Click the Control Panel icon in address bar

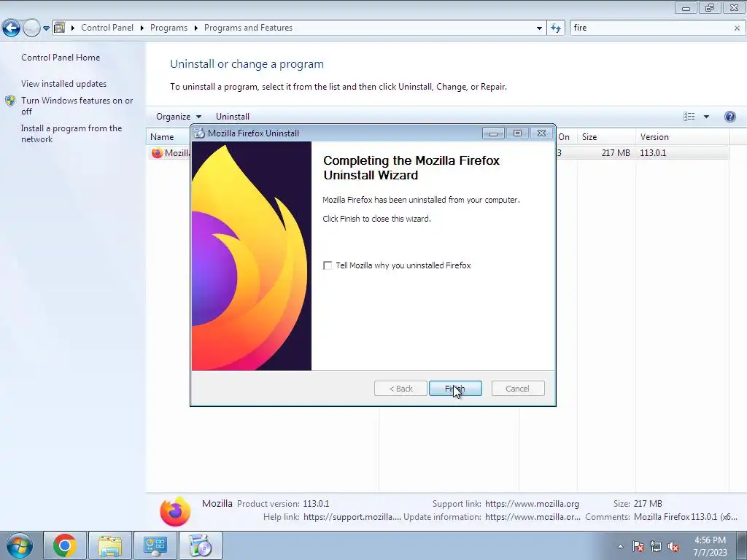(x=60, y=28)
